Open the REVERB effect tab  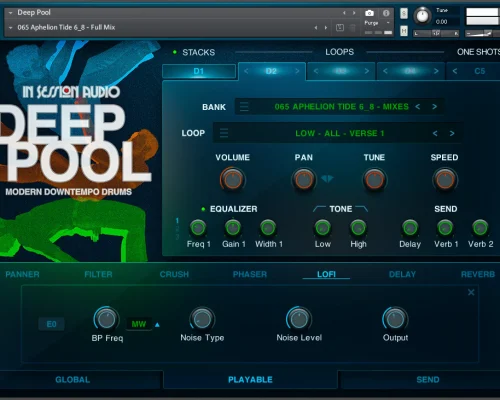(478, 274)
